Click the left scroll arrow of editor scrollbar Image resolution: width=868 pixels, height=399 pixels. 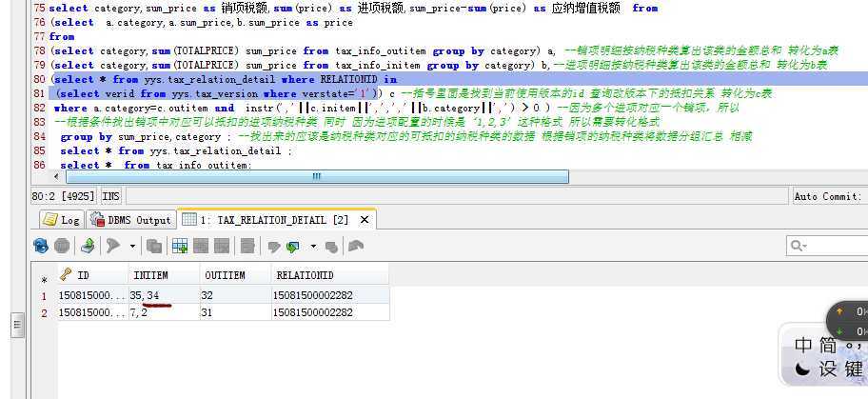tap(56, 176)
